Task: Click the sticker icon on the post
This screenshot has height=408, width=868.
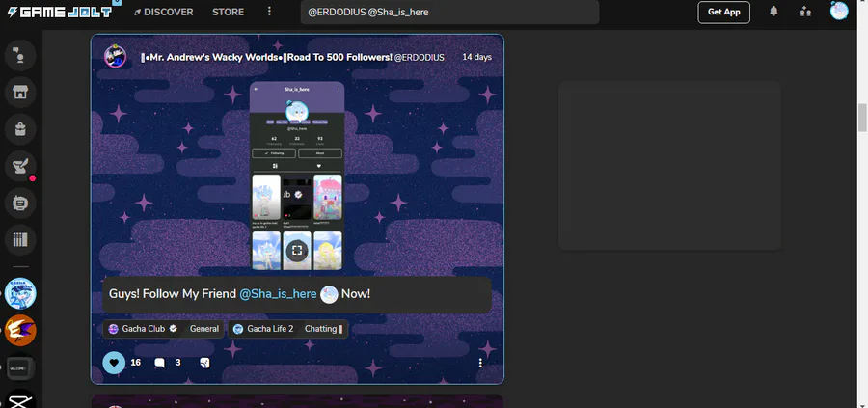Action: pyautogui.click(x=204, y=363)
